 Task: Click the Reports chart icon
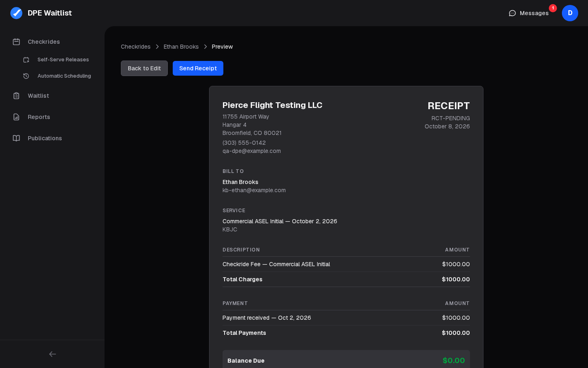pos(16,117)
